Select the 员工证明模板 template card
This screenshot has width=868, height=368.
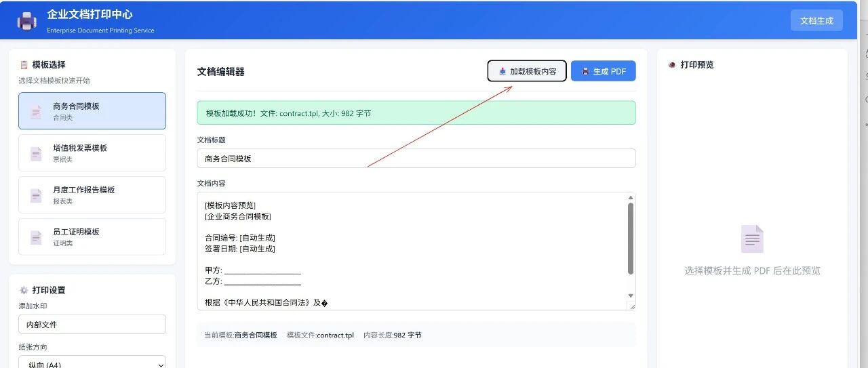(x=92, y=237)
